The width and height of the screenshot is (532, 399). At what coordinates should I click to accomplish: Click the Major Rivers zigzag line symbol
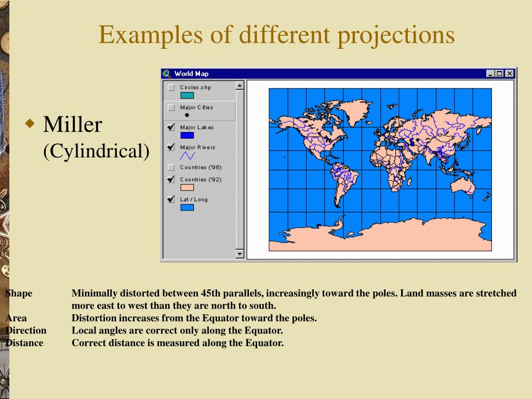click(x=187, y=156)
